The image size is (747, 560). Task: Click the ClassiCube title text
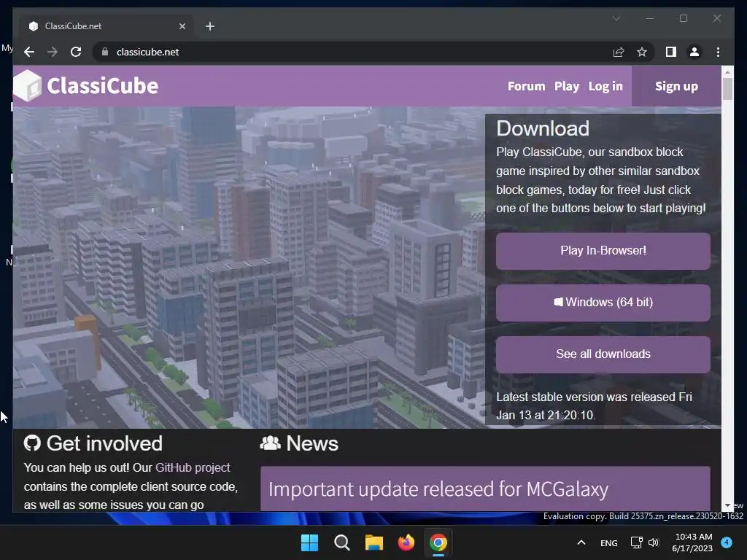point(102,86)
